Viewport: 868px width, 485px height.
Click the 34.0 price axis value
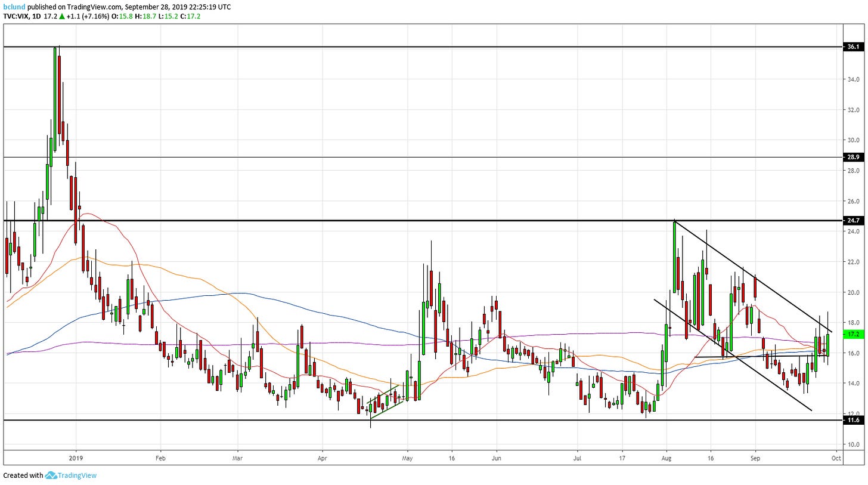(x=853, y=79)
